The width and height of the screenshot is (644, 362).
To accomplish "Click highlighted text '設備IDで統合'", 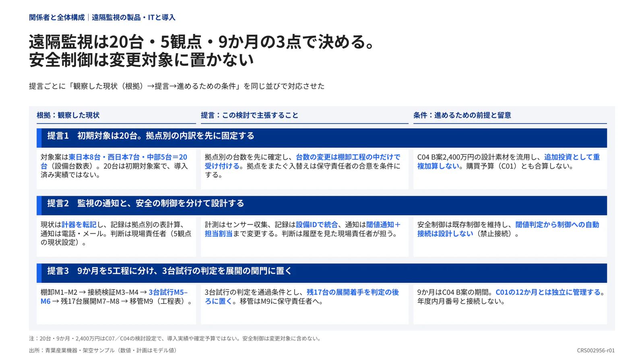I will [317, 224].
